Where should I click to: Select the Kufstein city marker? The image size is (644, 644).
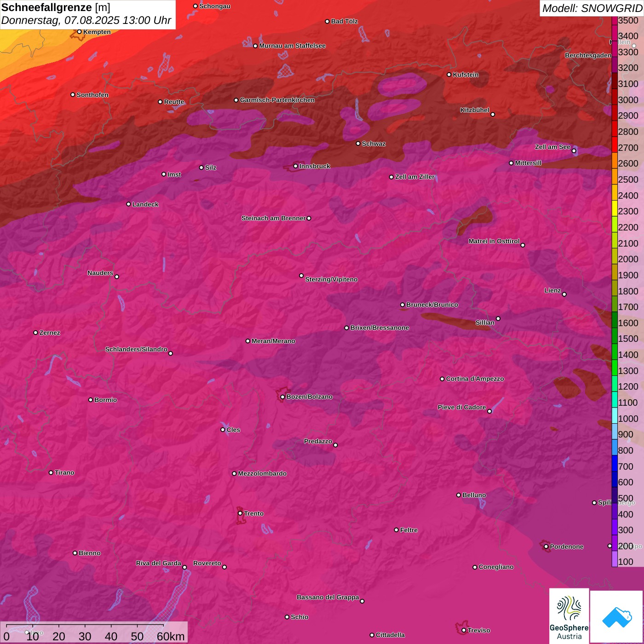point(449,75)
